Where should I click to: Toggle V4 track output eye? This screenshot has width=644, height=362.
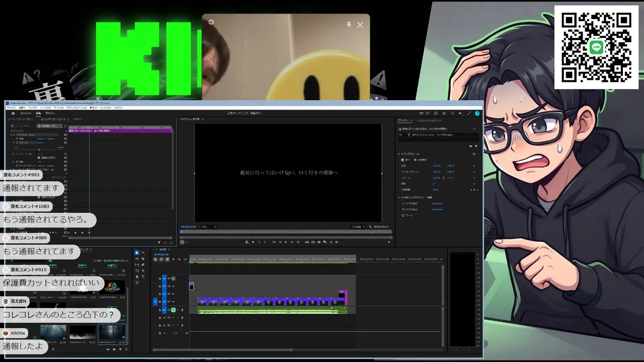click(173, 279)
